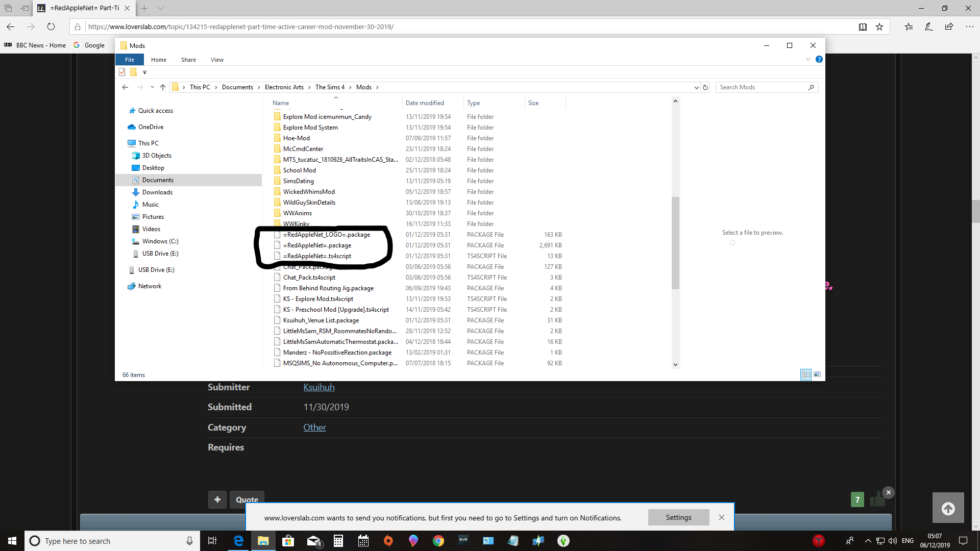Click Electronic Arts in the address breadcrumb
Viewport: 980px width, 551px height.
coord(284,87)
